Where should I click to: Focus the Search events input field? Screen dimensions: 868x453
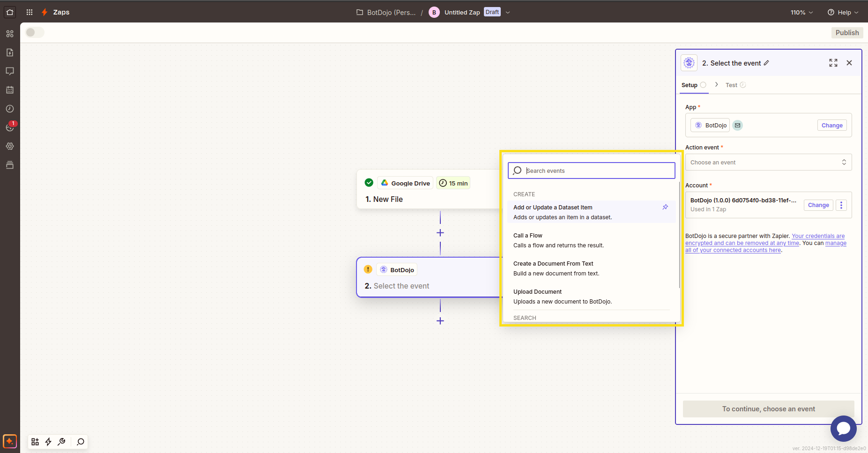click(591, 171)
